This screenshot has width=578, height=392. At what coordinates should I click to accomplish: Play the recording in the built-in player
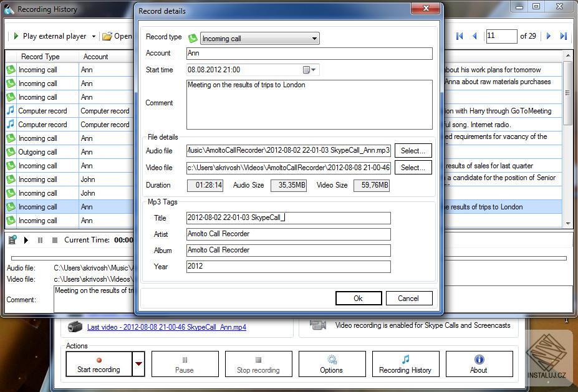(x=26, y=240)
